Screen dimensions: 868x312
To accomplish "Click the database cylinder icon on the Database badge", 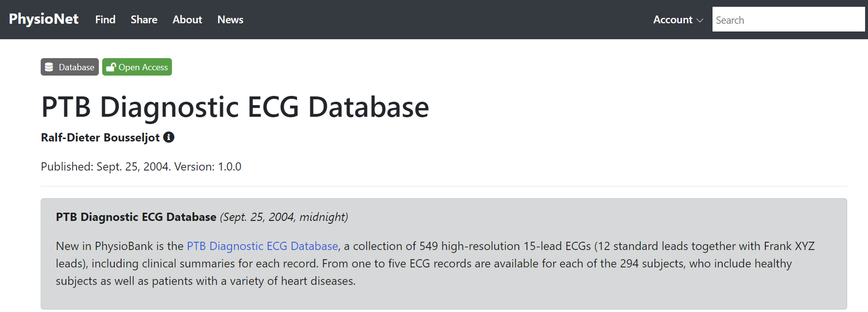I will tap(49, 66).
